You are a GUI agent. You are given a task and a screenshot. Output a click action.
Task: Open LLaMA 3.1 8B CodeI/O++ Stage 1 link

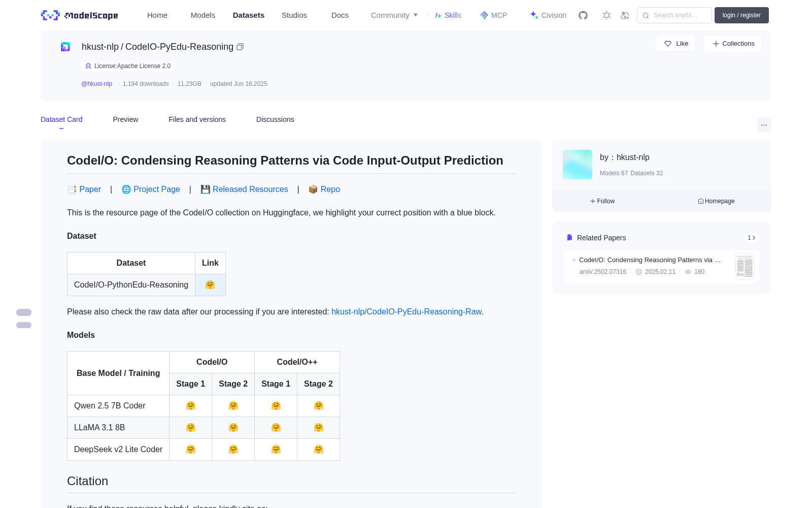276,428
